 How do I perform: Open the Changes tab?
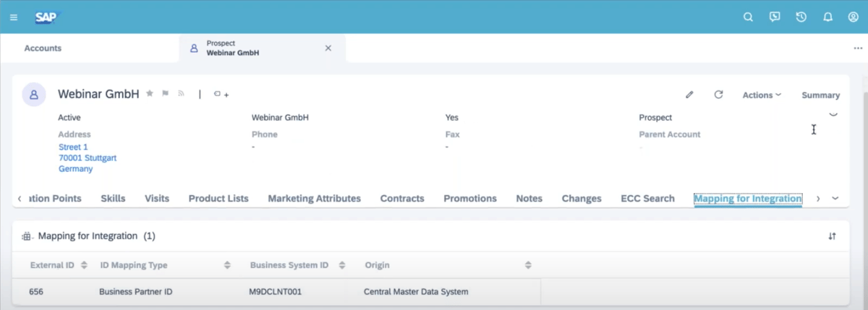pyautogui.click(x=582, y=199)
